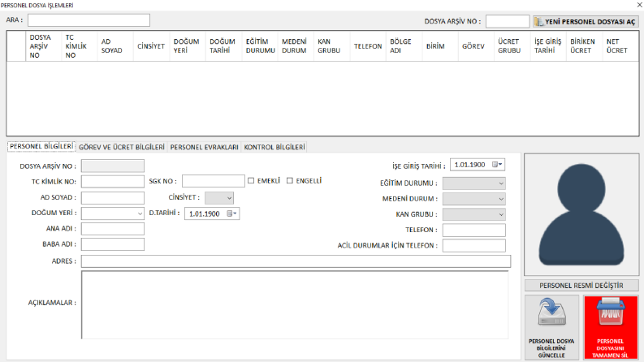Screen dimensions: 644x362
Task: Switch to GÖREV VE ÜCRET BİLGİLERİ tab
Action: tap(122, 147)
